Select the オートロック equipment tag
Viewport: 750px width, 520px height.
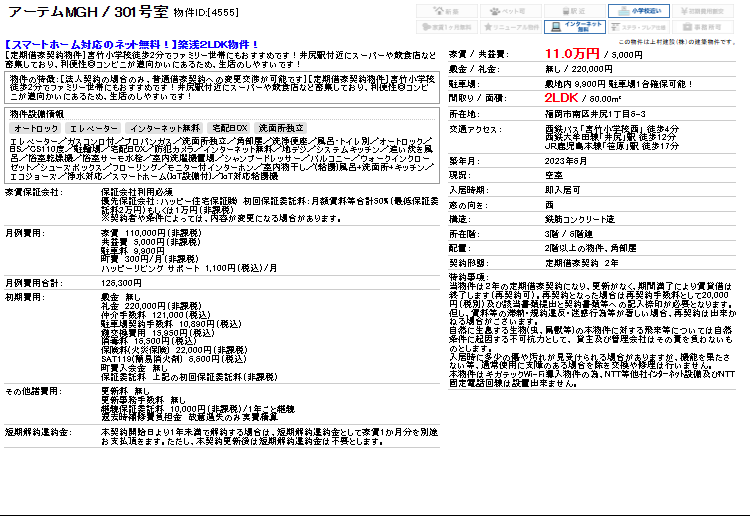36,129
